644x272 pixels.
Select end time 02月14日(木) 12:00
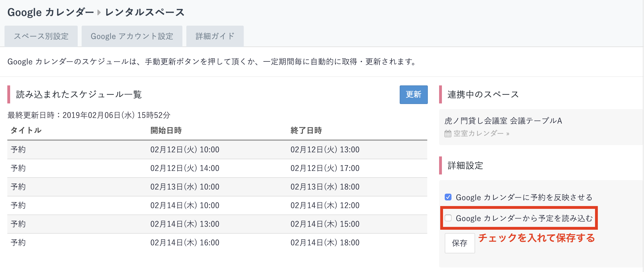[325, 205]
